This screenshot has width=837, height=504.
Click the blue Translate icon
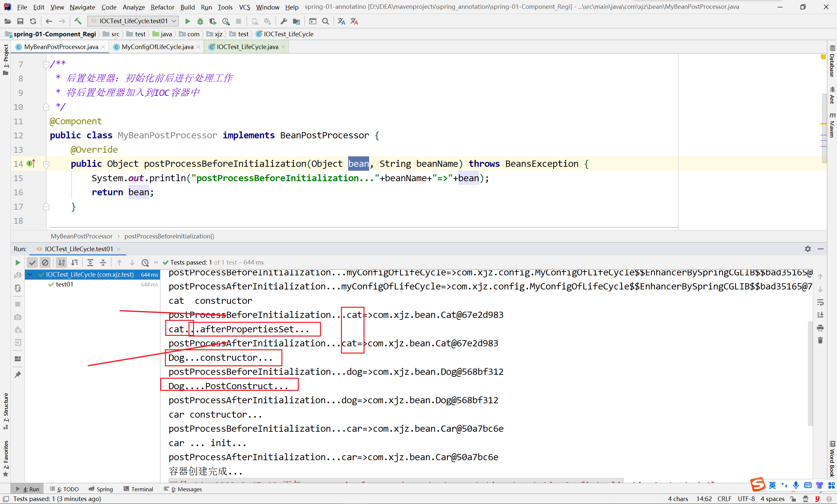coord(341,21)
